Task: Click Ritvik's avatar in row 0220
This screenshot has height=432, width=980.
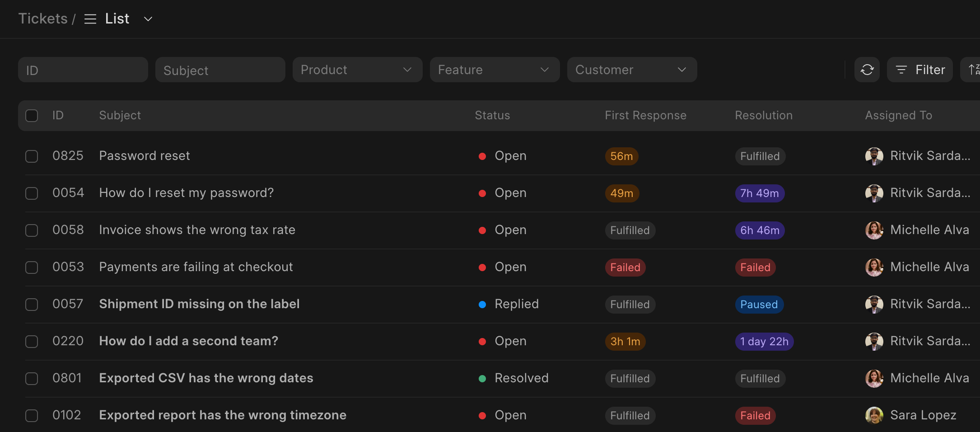Action: [x=874, y=341]
